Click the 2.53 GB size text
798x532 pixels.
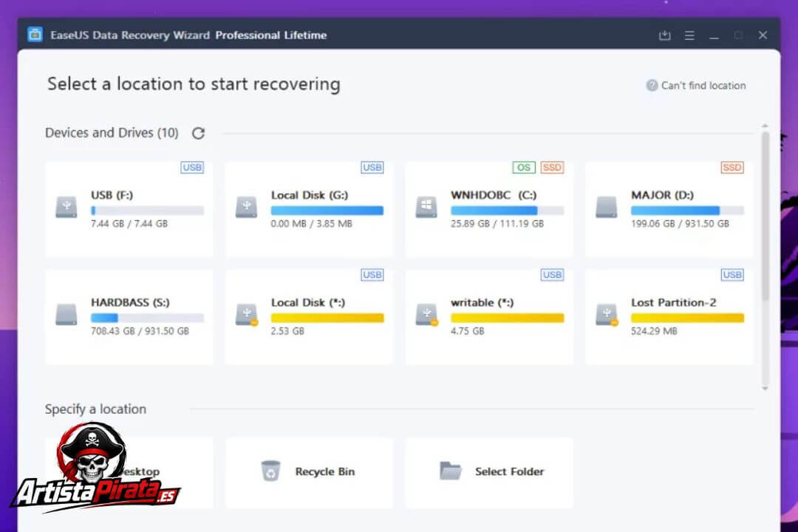pos(287,331)
